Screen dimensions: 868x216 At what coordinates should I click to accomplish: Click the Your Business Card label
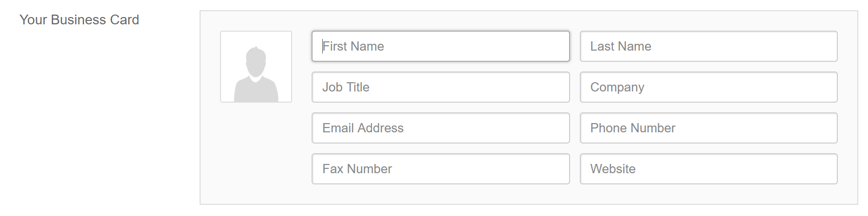click(79, 20)
